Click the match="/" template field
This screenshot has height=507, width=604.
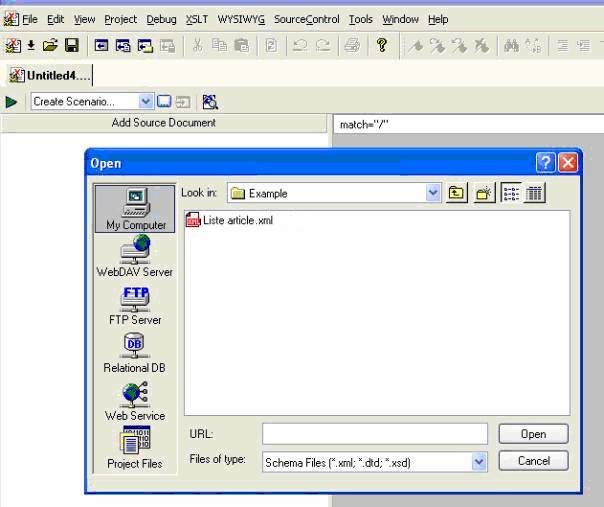[x=468, y=124]
